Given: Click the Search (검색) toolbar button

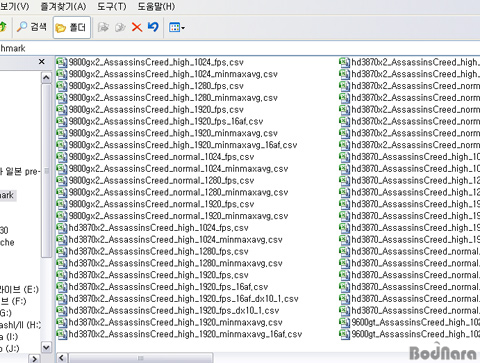Looking at the screenshot, I should (32, 27).
